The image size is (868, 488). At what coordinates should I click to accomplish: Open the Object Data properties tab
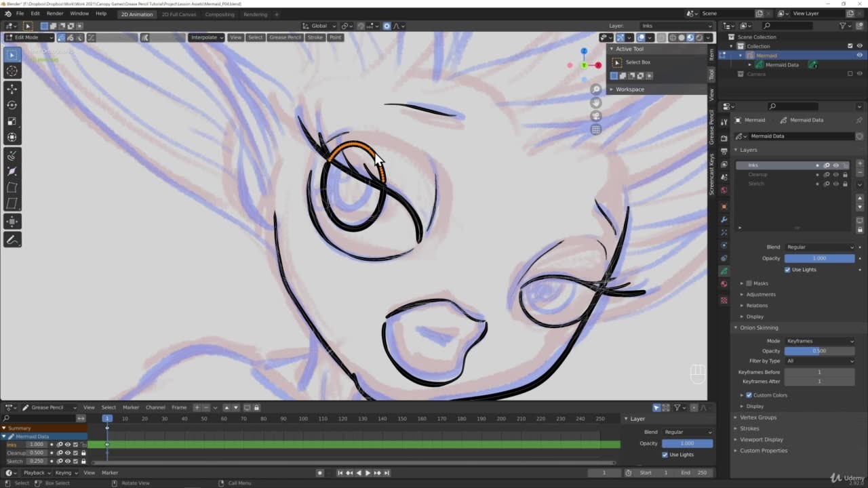724,271
